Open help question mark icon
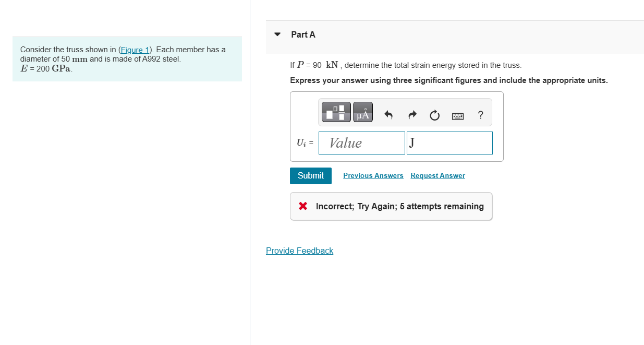This screenshot has height=345, width=644. click(480, 115)
